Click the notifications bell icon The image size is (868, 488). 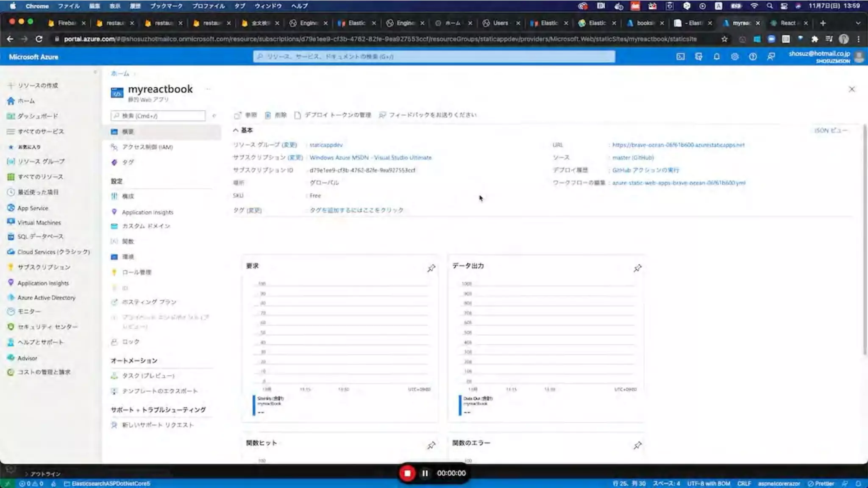tap(716, 57)
